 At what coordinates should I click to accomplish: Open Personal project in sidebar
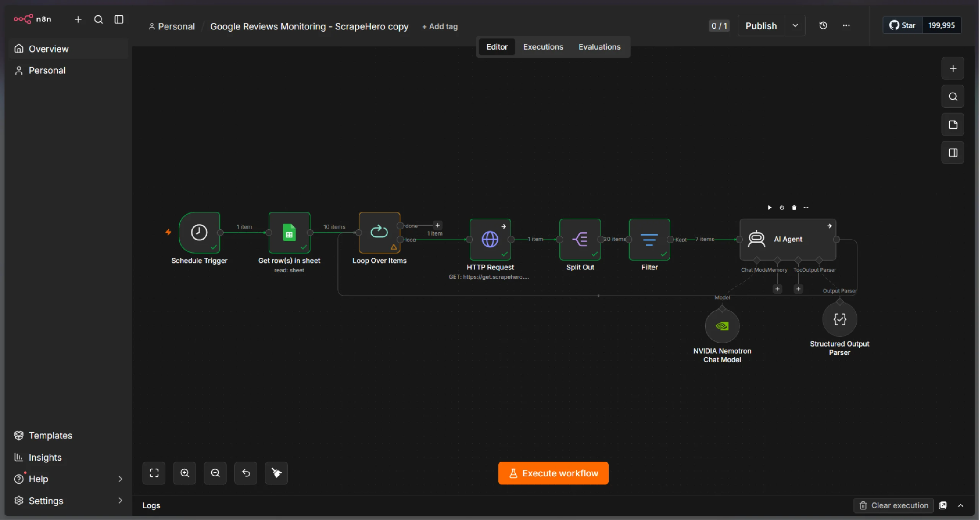click(x=68, y=70)
